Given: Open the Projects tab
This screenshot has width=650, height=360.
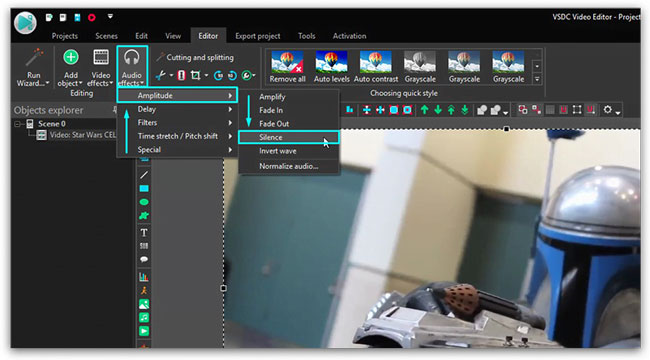Looking at the screenshot, I should pos(65,36).
